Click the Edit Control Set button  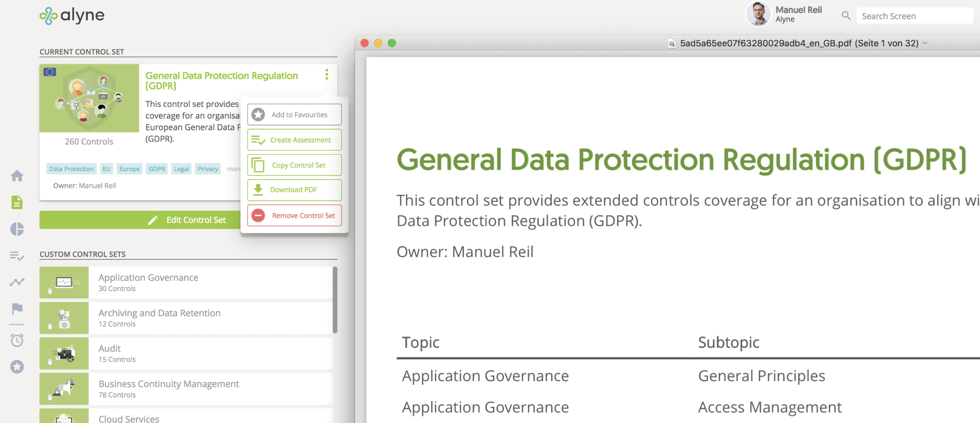click(140, 220)
